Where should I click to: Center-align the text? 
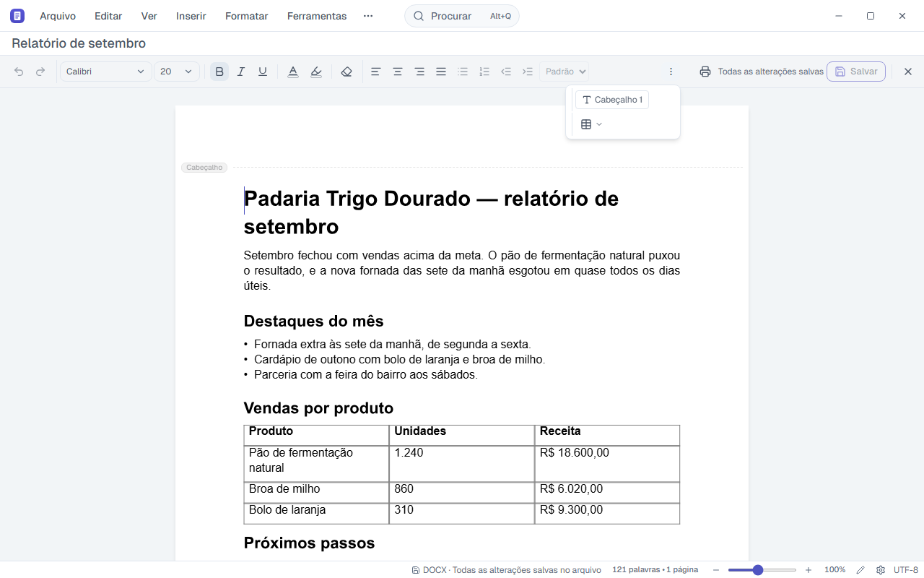[x=397, y=72]
